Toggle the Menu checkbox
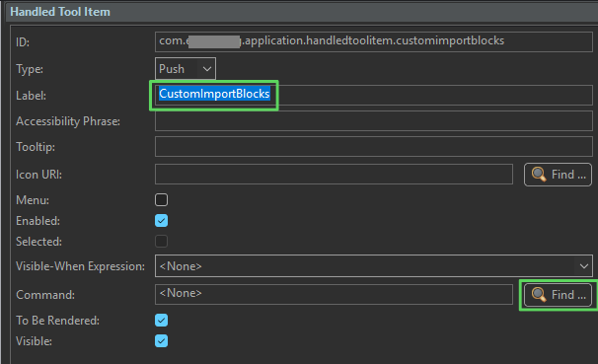The image size is (598, 364). (161, 199)
